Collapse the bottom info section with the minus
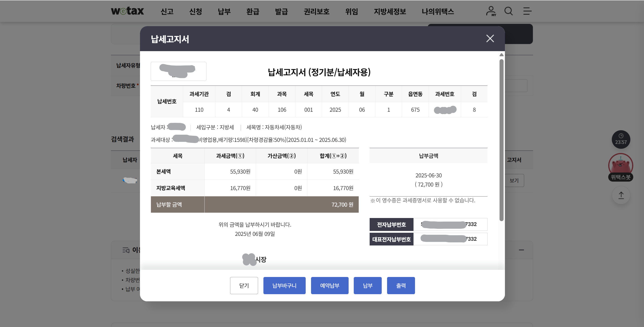This screenshot has width=644, height=327. 521,250
